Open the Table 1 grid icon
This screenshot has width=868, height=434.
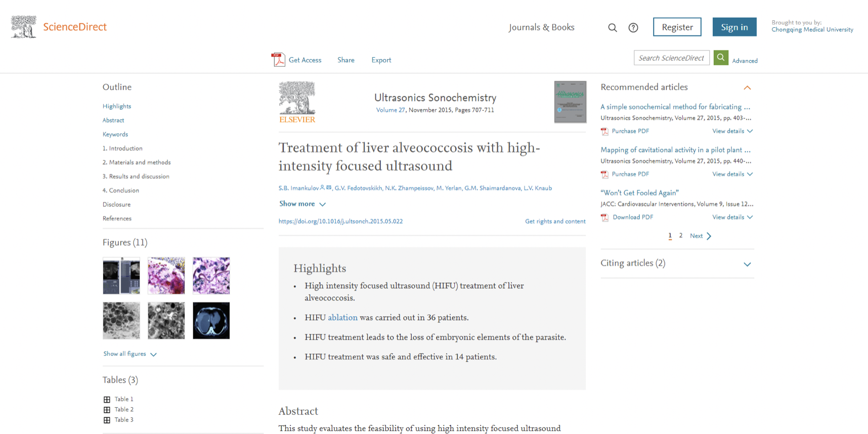[107, 400]
